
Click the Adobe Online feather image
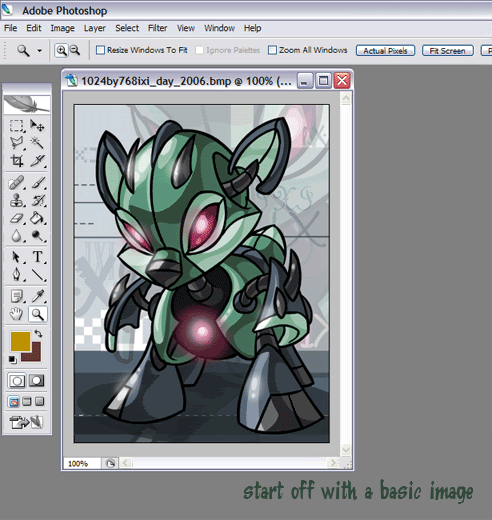(x=27, y=104)
